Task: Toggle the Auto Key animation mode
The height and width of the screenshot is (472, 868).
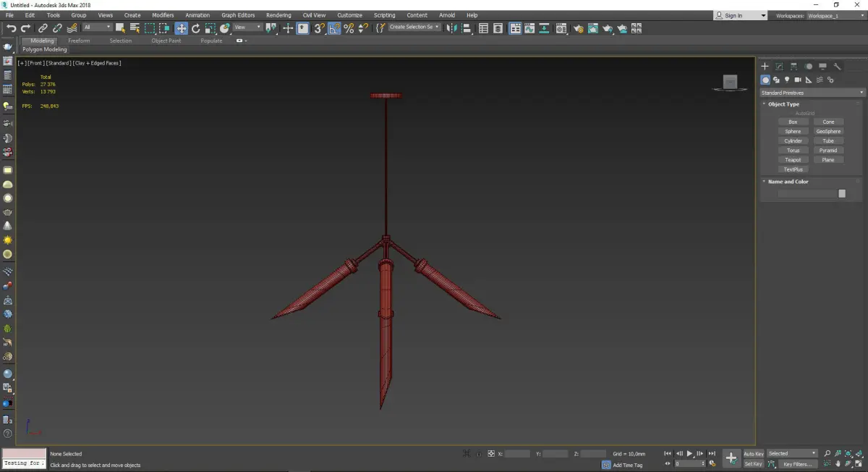Action: click(753, 454)
